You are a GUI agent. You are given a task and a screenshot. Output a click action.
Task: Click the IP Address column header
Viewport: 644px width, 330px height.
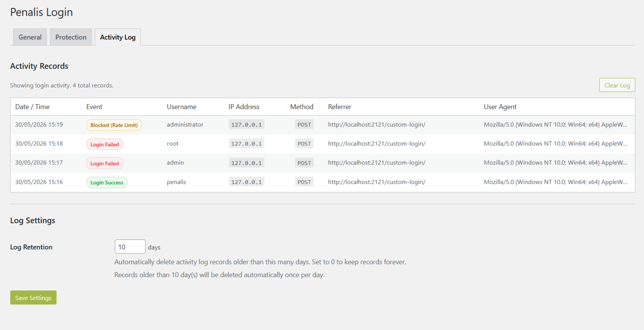tap(244, 107)
